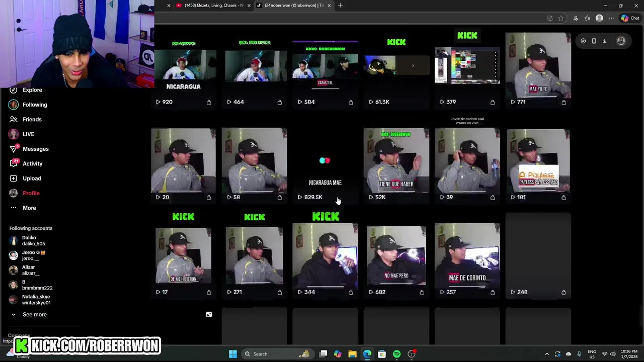Close the roberrwon TikTok tab
644x362 pixels.
pyautogui.click(x=329, y=6)
